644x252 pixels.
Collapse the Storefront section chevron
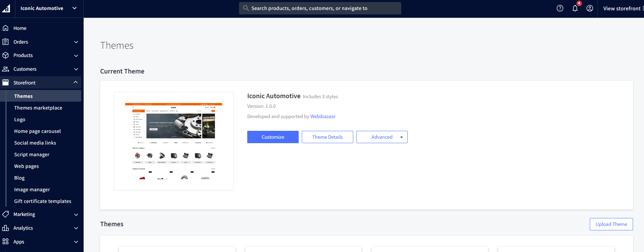(76, 82)
